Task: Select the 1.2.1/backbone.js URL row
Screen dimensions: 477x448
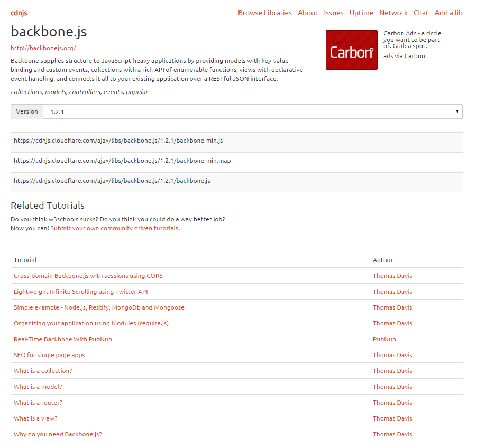Action: pos(236,182)
